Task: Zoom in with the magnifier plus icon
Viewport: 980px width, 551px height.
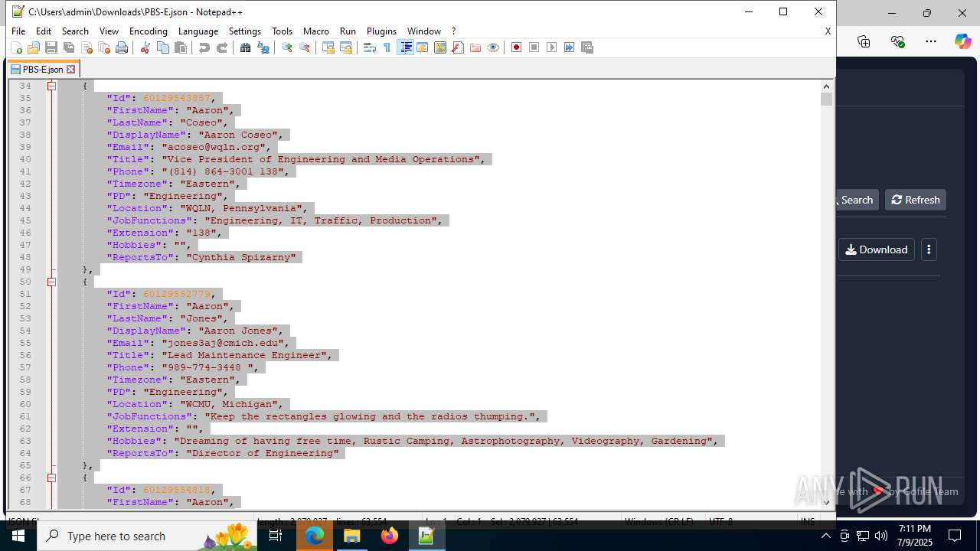Action: tap(286, 47)
